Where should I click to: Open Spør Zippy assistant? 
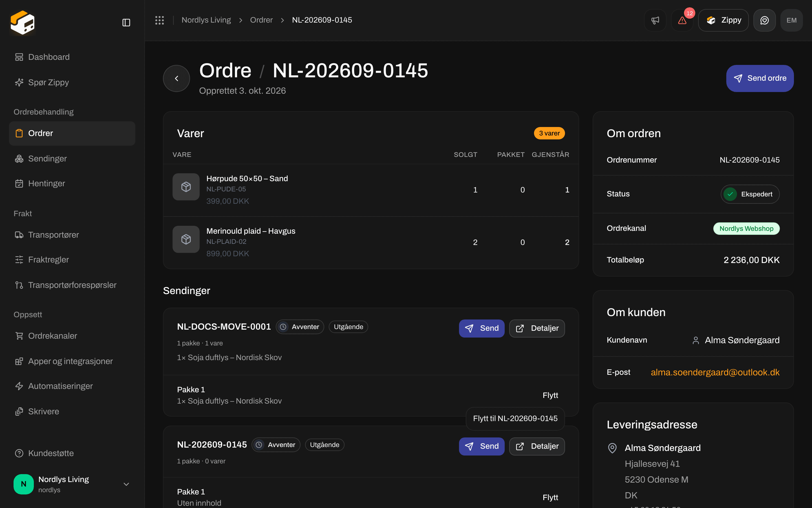pos(72,82)
